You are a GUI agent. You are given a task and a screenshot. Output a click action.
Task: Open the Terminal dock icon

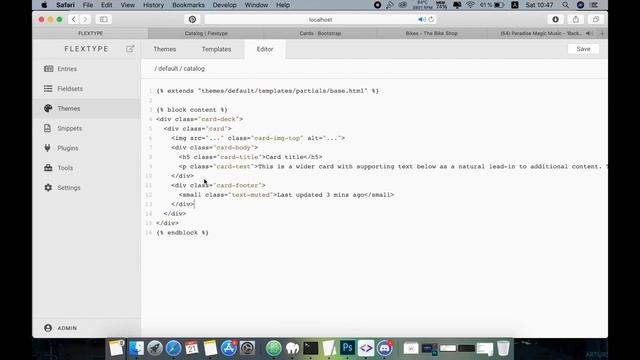click(311, 348)
